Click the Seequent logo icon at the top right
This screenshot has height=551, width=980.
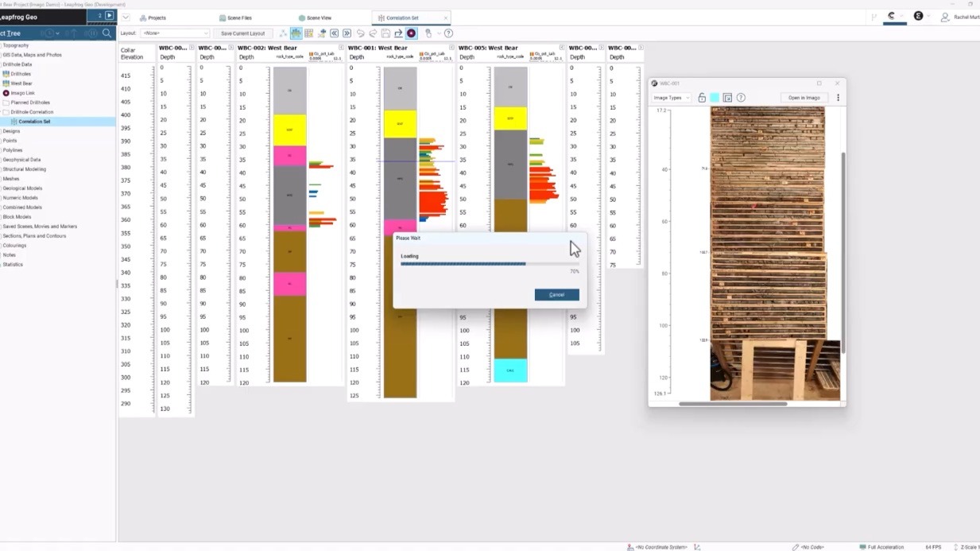coord(892,16)
